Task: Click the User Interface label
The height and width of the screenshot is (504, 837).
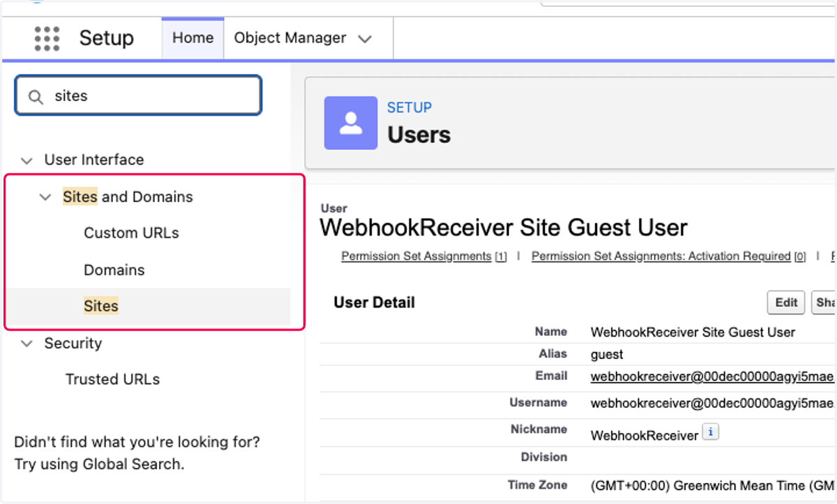Action: point(94,160)
